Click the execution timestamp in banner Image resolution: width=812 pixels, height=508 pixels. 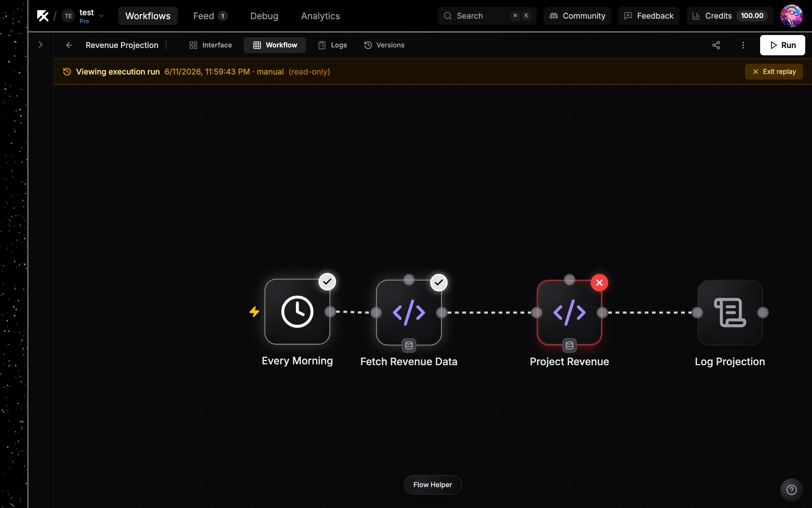pos(207,72)
